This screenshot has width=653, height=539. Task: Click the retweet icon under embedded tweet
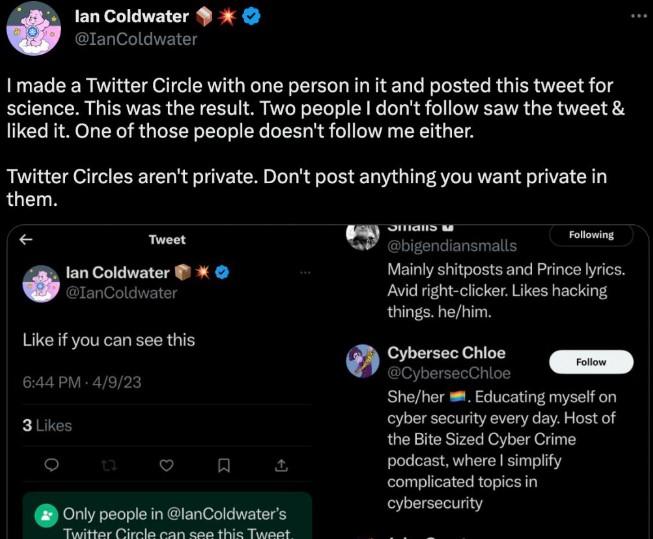[x=110, y=465]
